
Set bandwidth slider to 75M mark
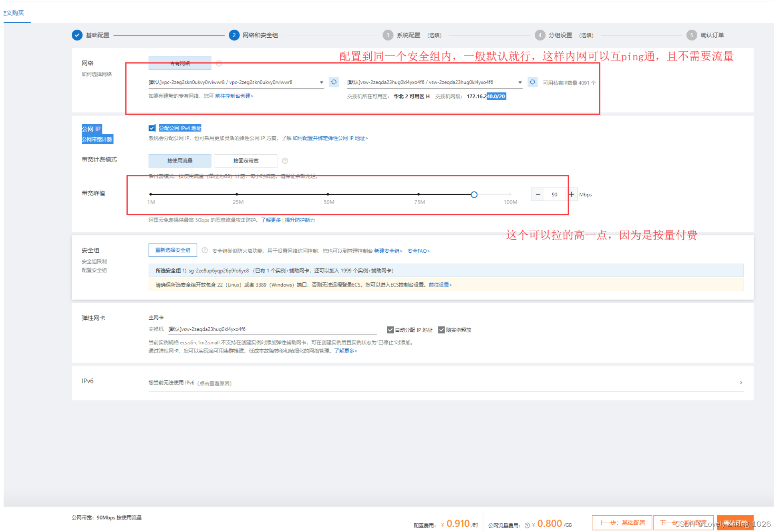(x=419, y=194)
